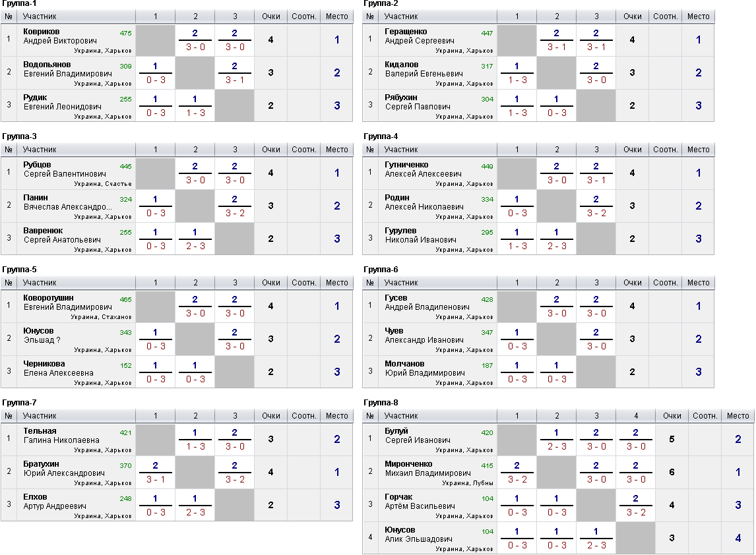The height and width of the screenshot is (555, 756).
Task: Open Молчанов Юрий Владимирович player entry
Action: (x=425, y=368)
